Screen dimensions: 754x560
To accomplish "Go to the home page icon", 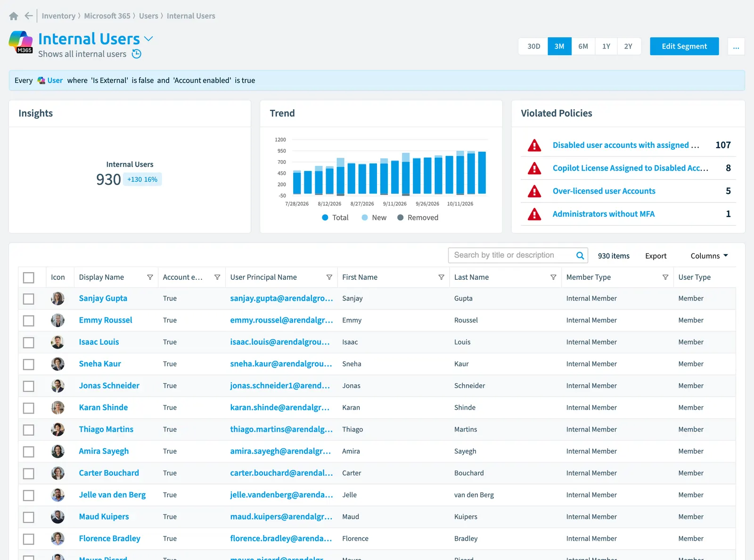I will [x=14, y=16].
